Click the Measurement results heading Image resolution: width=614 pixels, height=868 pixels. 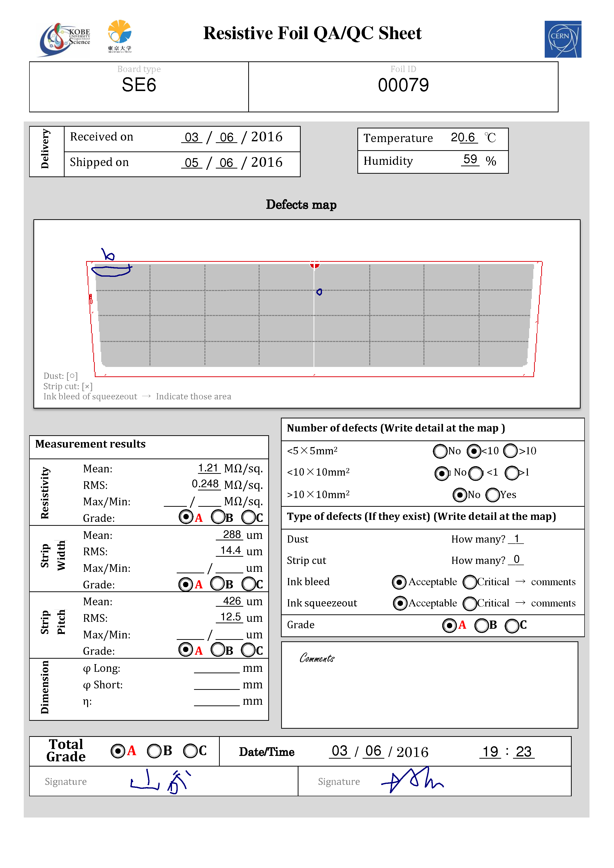[90, 444]
